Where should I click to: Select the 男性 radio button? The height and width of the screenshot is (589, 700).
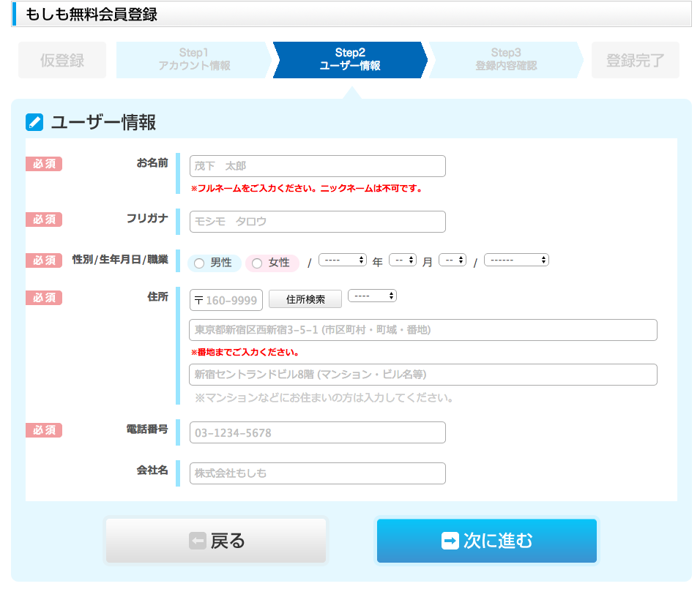(x=199, y=263)
